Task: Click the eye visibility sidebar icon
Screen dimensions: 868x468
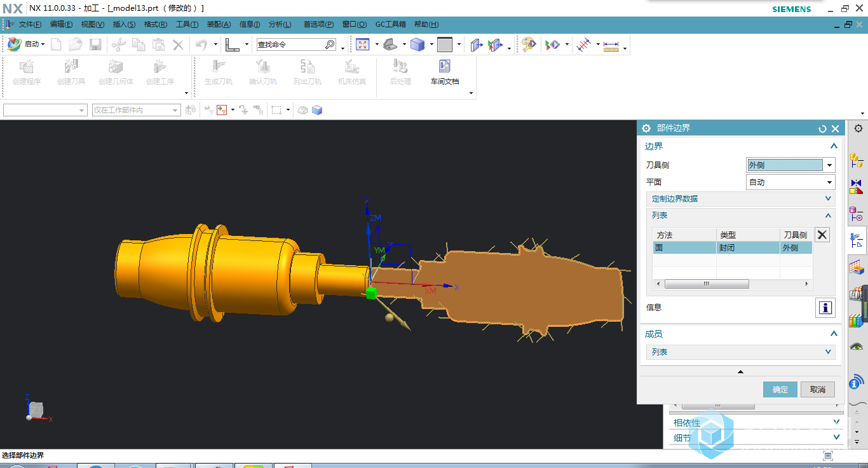Action: tap(857, 347)
